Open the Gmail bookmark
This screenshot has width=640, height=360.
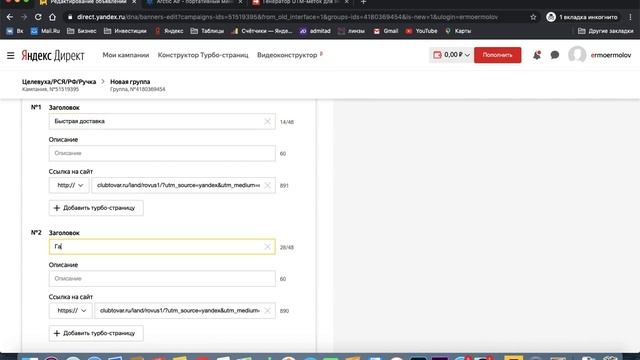pos(386,31)
